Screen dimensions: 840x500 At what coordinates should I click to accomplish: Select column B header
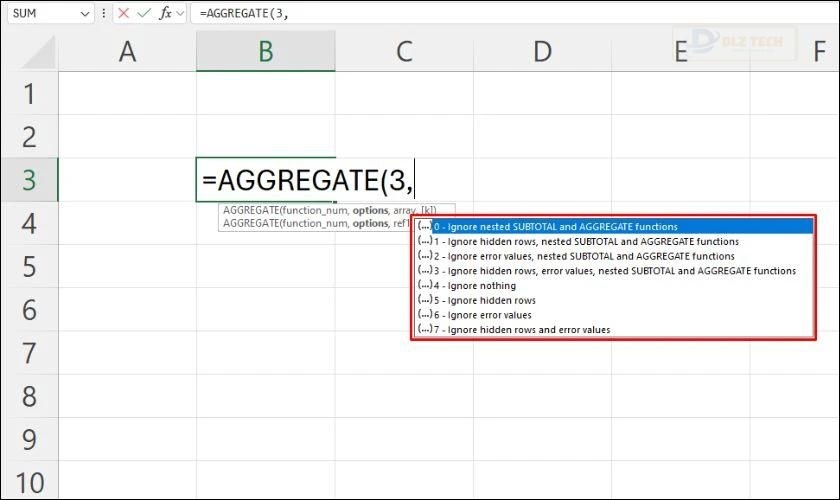point(266,51)
